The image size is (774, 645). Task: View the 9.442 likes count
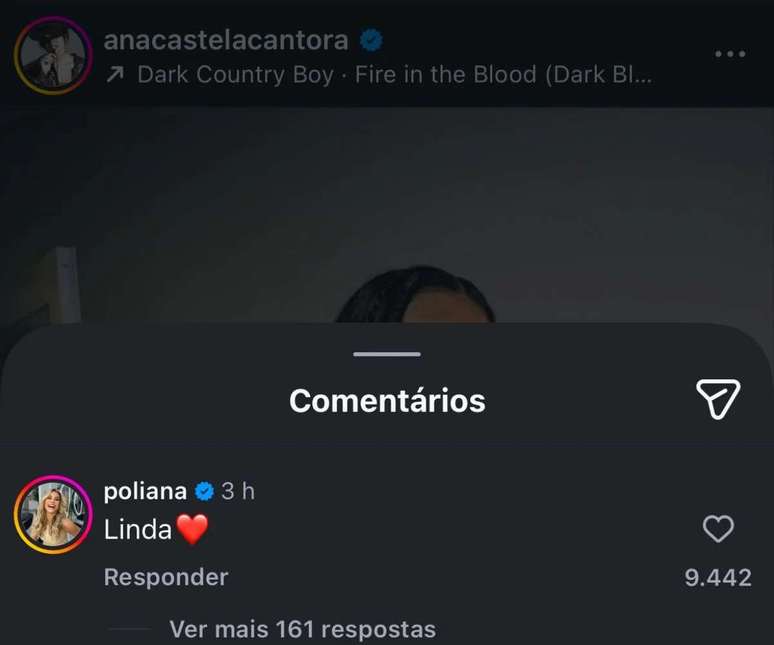coord(717,577)
